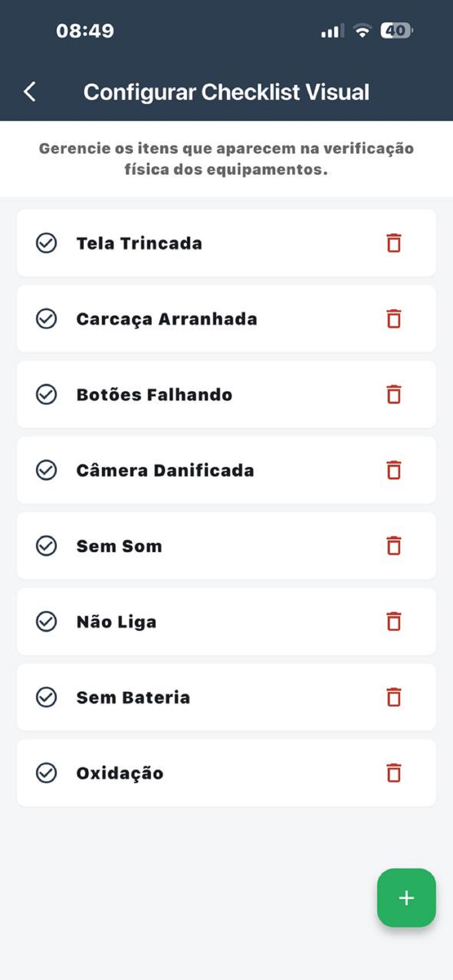Remove Oxidação using its trash icon
This screenshot has width=453, height=980.
point(394,773)
